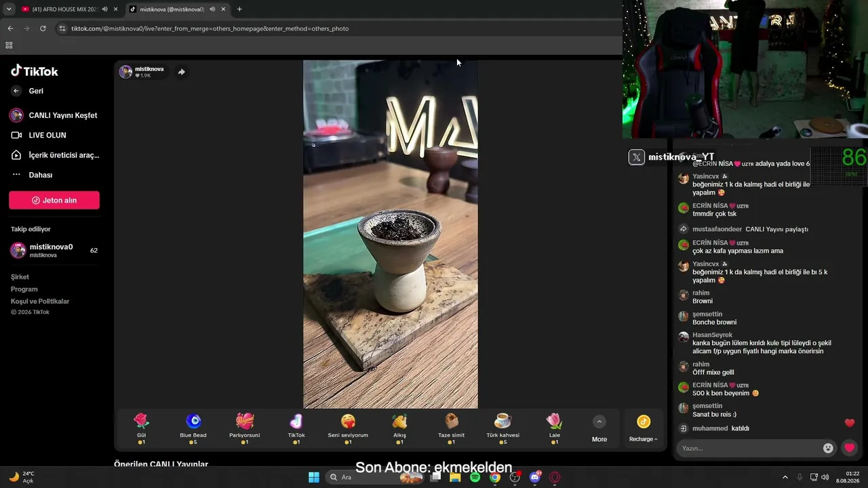
Task: Send the Parlıyorsun! gift
Action: (x=245, y=428)
